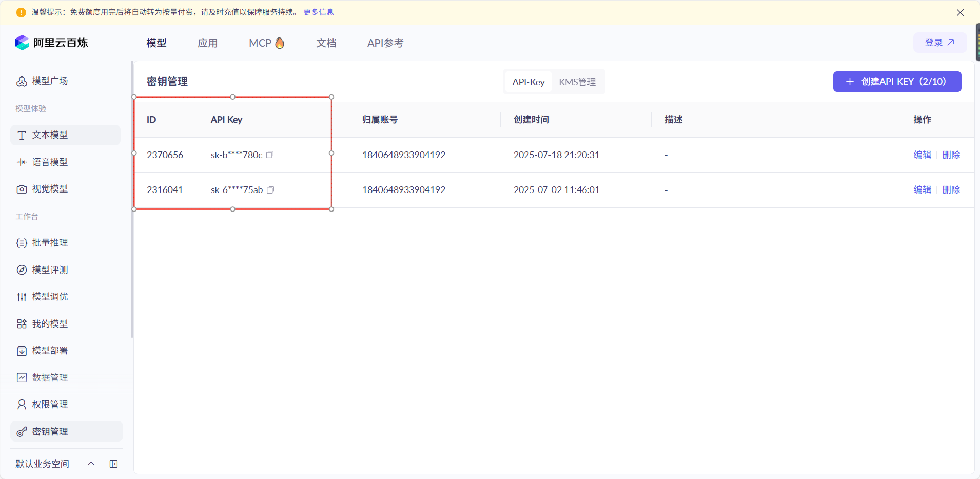Open the API参考 top navigation tab
Screen dimensions: 980x479
[x=385, y=43]
